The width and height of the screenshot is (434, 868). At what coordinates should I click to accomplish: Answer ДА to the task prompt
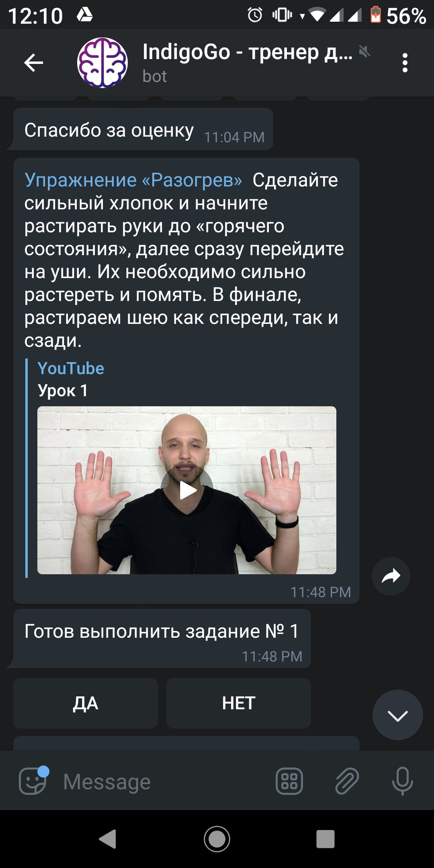pos(86,703)
